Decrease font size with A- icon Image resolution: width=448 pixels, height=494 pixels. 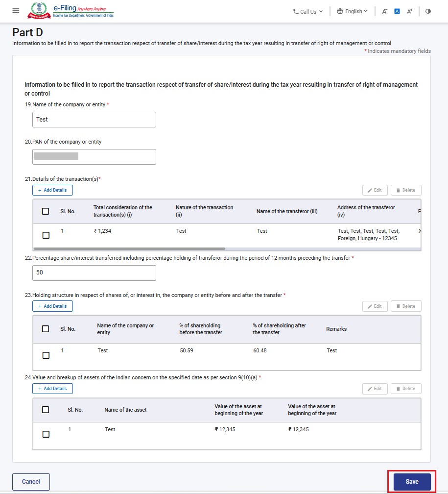[384, 11]
